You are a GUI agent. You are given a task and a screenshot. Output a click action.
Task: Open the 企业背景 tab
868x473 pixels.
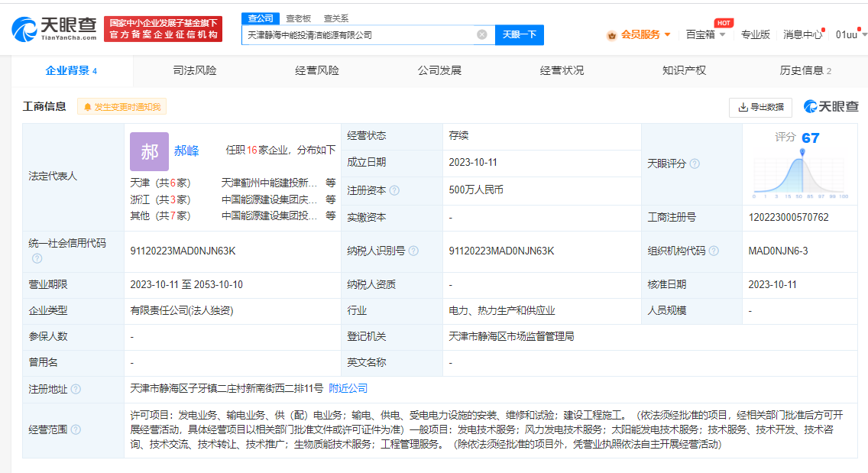click(x=71, y=71)
